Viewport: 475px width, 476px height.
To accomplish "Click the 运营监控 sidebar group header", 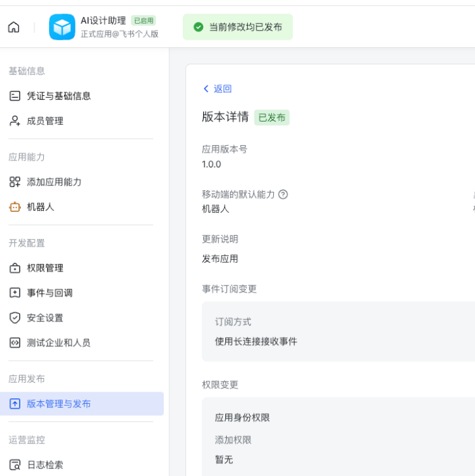I will tap(27, 440).
